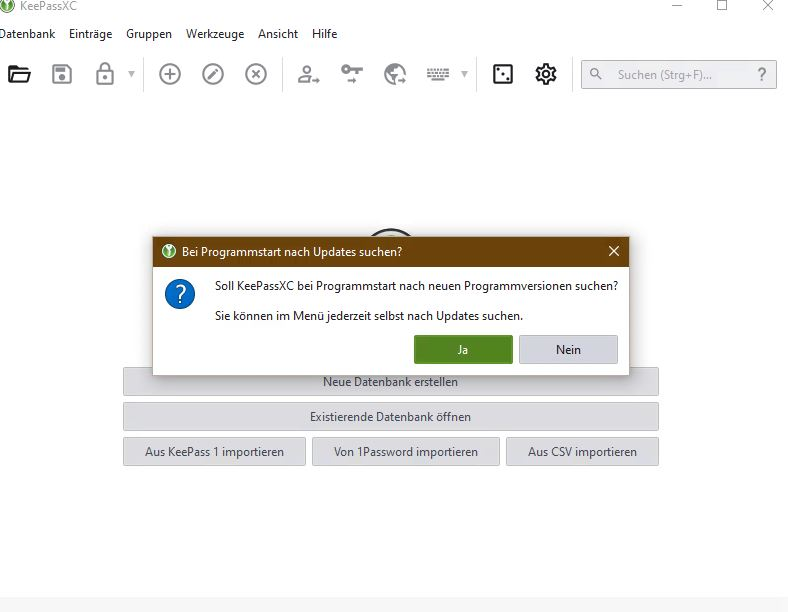Confirm update check with the Ja button
This screenshot has height=612, width=788.
tap(463, 349)
